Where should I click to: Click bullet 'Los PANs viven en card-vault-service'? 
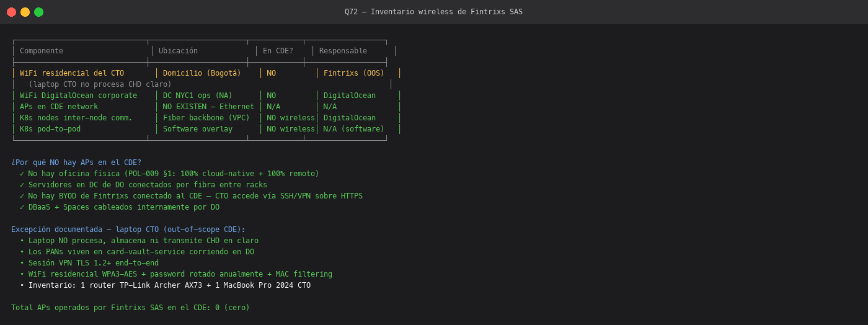(137, 252)
